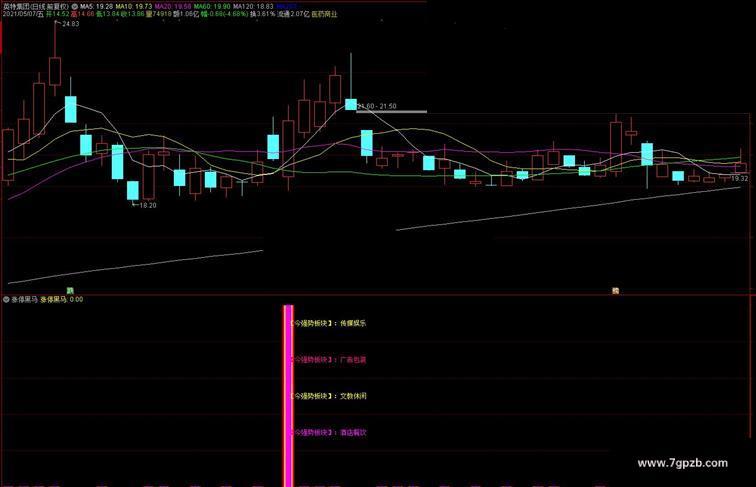Select the MA60: 19.90 label

212,7
